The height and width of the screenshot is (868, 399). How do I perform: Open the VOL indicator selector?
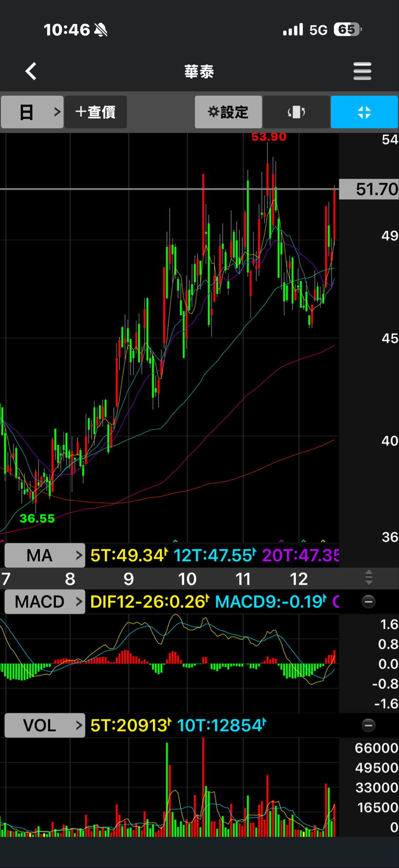click(45, 725)
